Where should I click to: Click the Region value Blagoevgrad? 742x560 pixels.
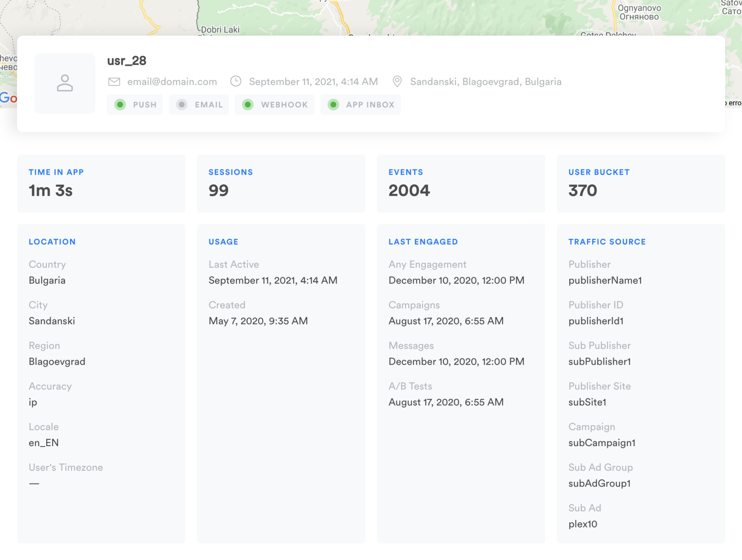pyautogui.click(x=57, y=361)
